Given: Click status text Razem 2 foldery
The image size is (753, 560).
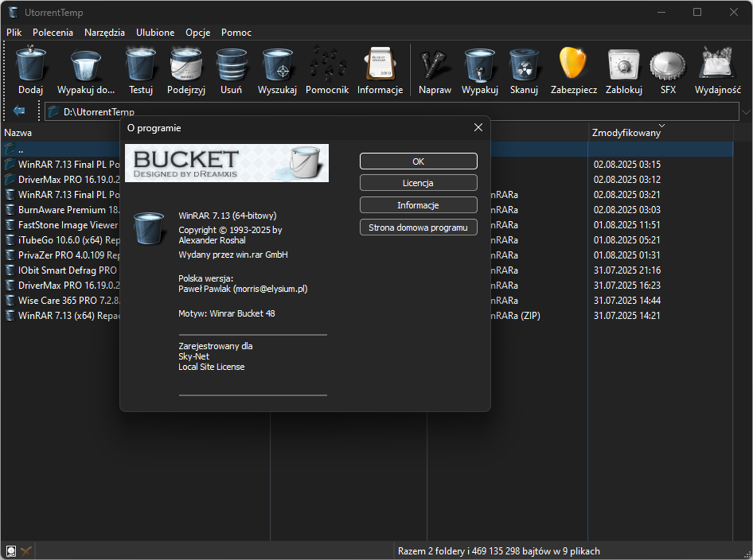Looking at the screenshot, I should [x=498, y=551].
